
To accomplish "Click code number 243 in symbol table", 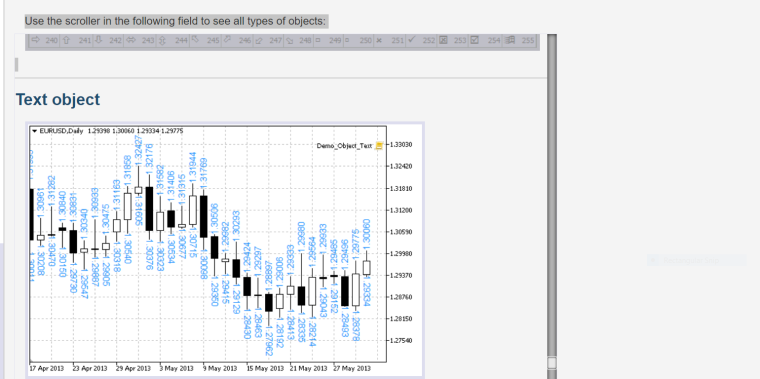I will point(148,41).
